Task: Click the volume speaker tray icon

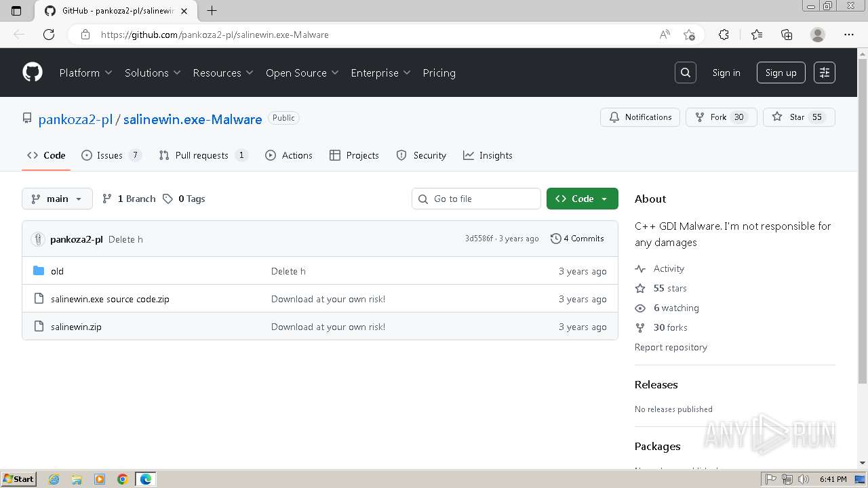Action: [x=804, y=479]
